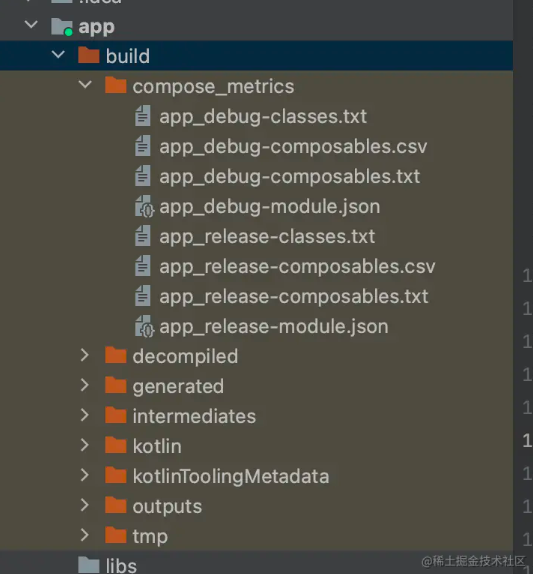Click the compose_metrics folder icon
533x574 pixels.
[115, 86]
